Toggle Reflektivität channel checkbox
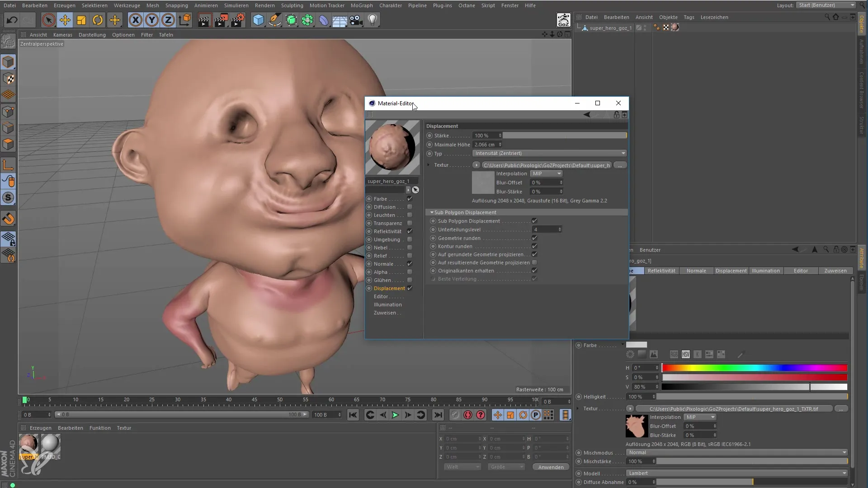The width and height of the screenshot is (868, 488). (x=410, y=231)
